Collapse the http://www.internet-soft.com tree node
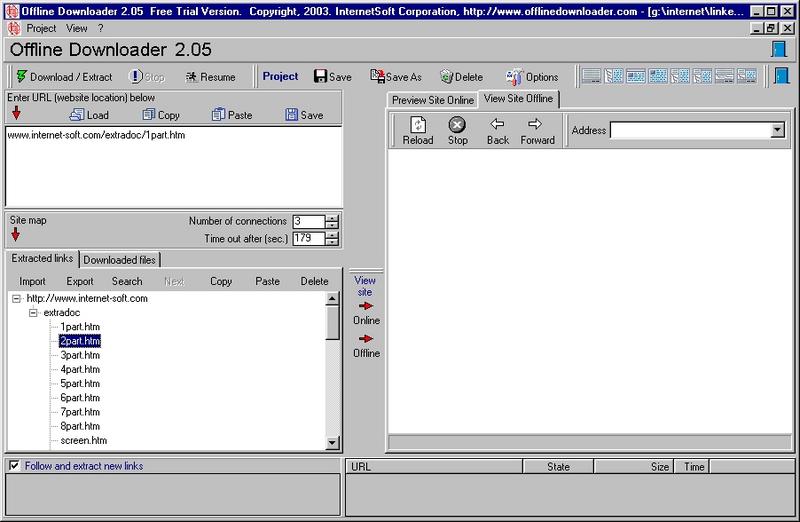The height and width of the screenshot is (522, 800). (16, 299)
